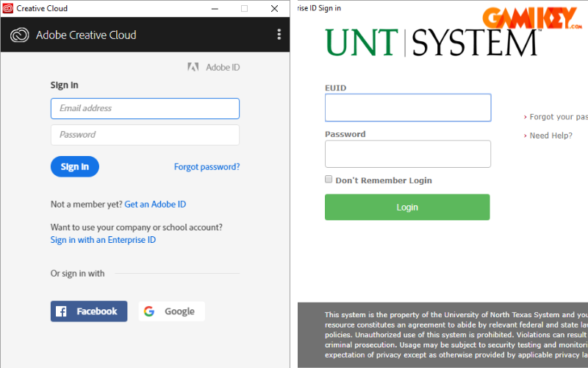This screenshot has height=368, width=588.
Task: Click the green Login button
Action: coord(407,208)
